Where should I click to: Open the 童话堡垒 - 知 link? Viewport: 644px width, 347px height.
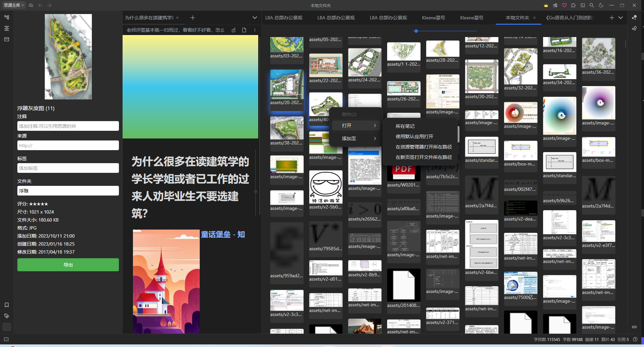click(x=222, y=235)
